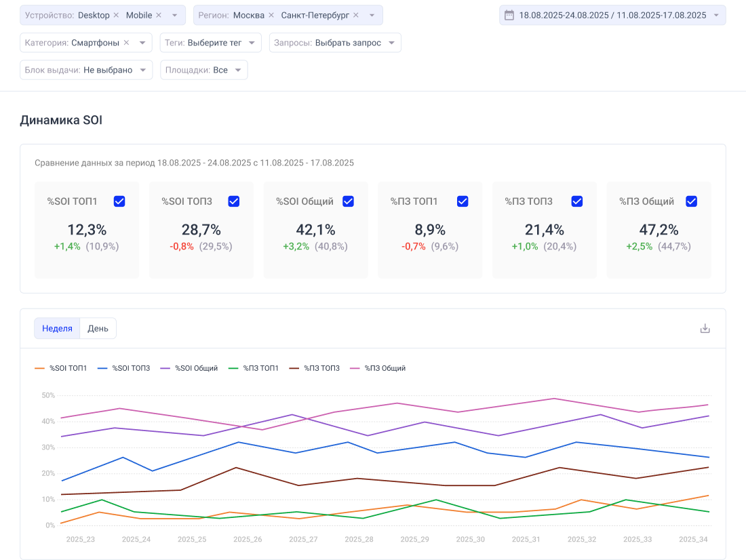The image size is (746, 560).
Task: Click the download chart icon
Action: 705,329
